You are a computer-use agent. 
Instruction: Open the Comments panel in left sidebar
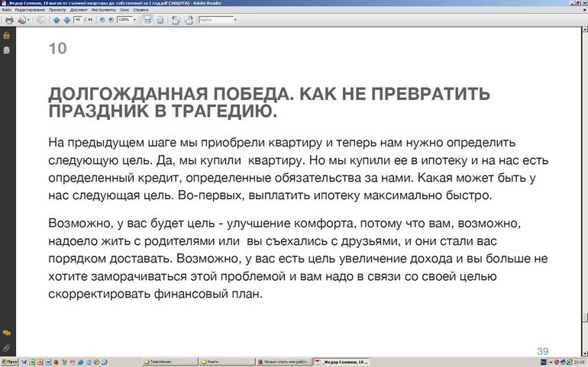click(x=6, y=333)
